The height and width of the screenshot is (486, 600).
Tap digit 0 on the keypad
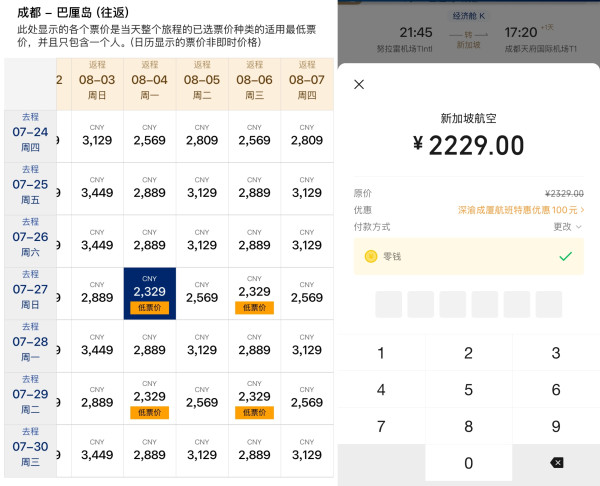pyautogui.click(x=468, y=463)
